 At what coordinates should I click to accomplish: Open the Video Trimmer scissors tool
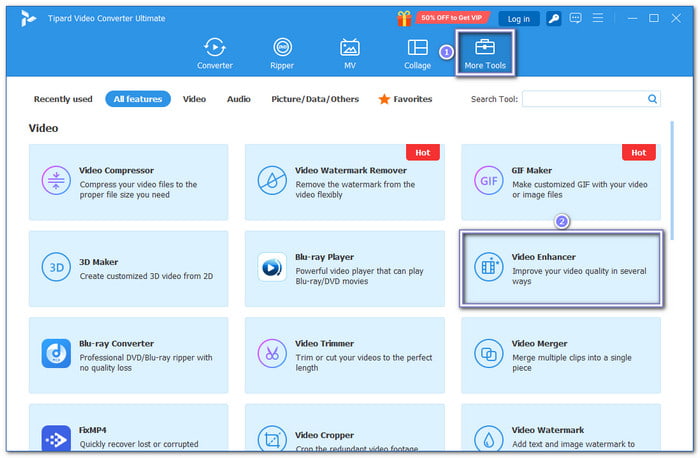(x=272, y=354)
